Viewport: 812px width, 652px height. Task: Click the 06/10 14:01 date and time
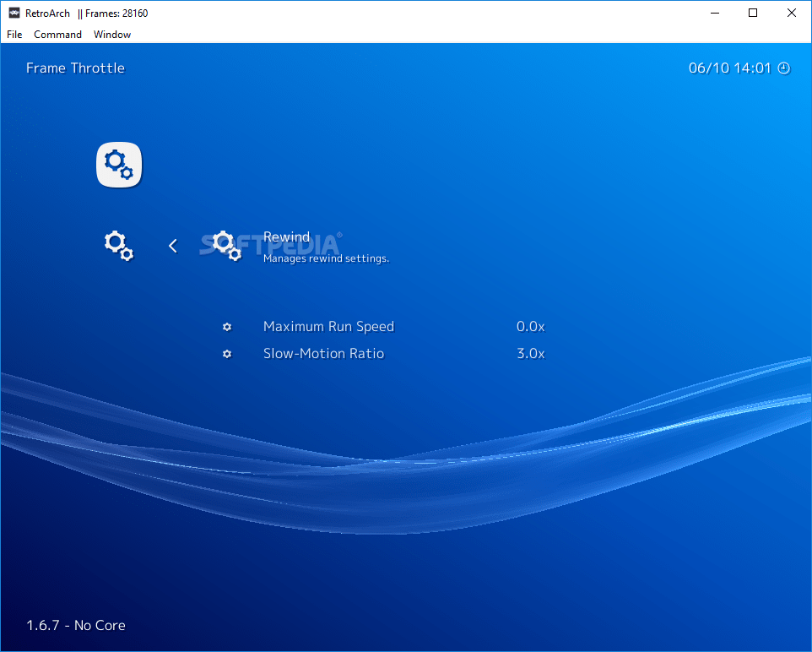[729, 68]
